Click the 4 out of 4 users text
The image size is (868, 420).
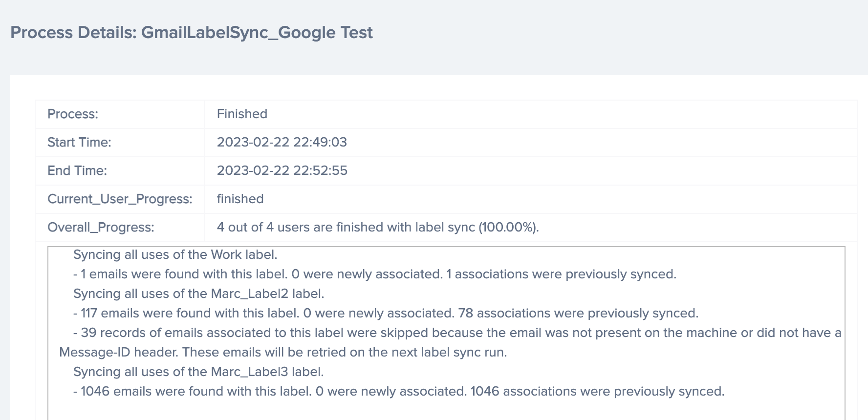(378, 228)
